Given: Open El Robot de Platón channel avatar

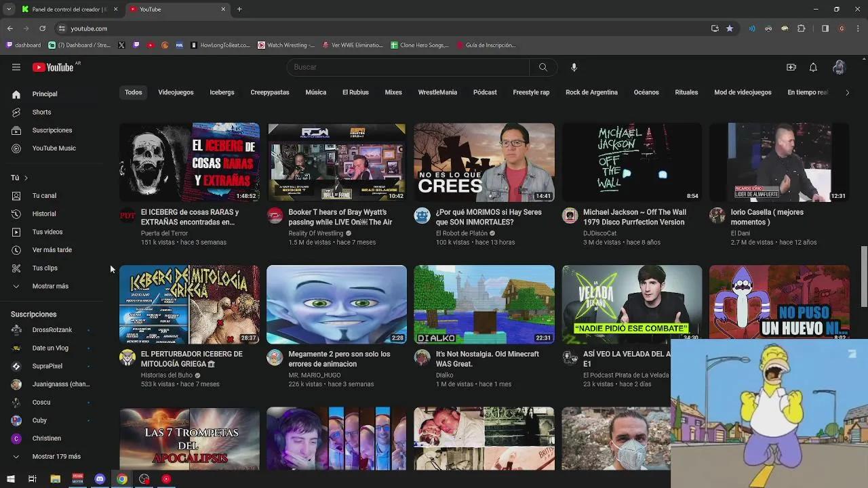Looking at the screenshot, I should pyautogui.click(x=422, y=216).
